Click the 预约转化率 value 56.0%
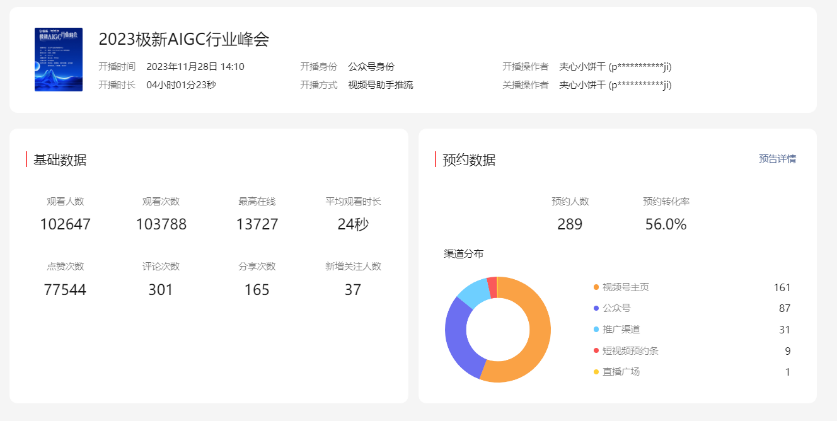The height and width of the screenshot is (421, 837). (x=666, y=225)
